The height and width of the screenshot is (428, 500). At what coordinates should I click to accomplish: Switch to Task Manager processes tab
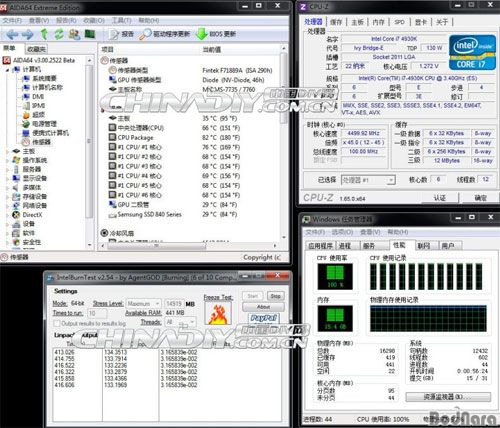(345, 246)
